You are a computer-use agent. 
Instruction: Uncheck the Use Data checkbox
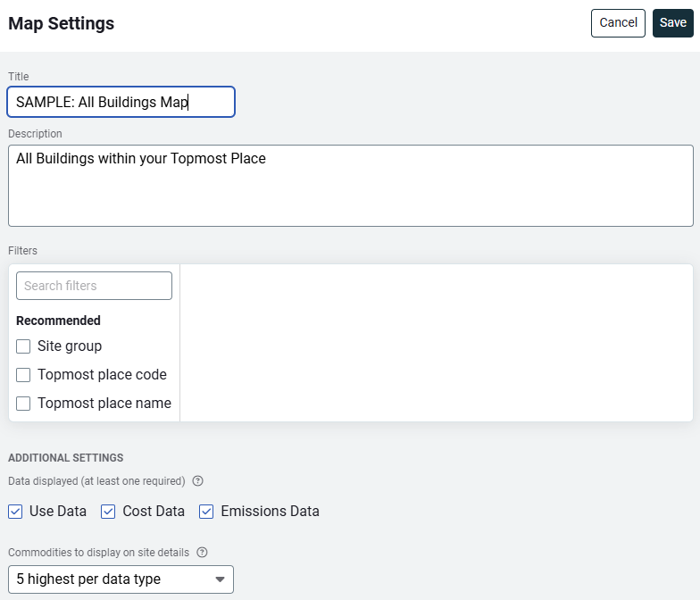click(15, 512)
